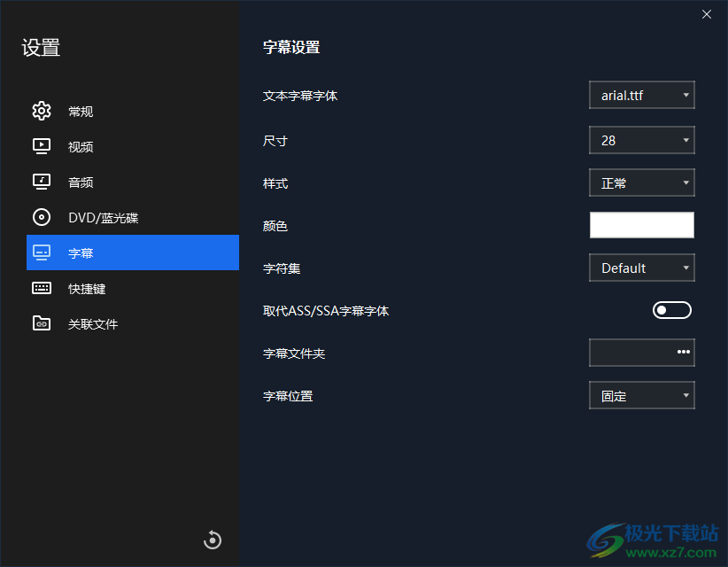Screen dimensions: 728x567
Task: Select the DVD/蓝光碟 settings section
Action: (x=133, y=217)
